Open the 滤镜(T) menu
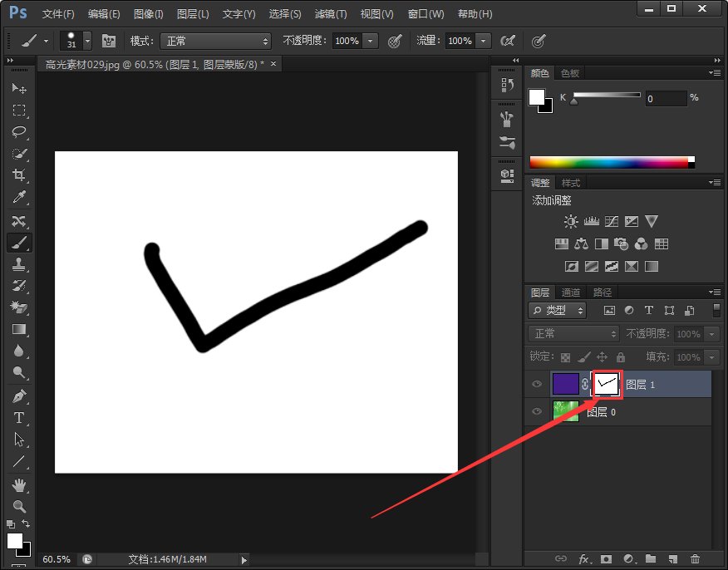 click(331, 14)
